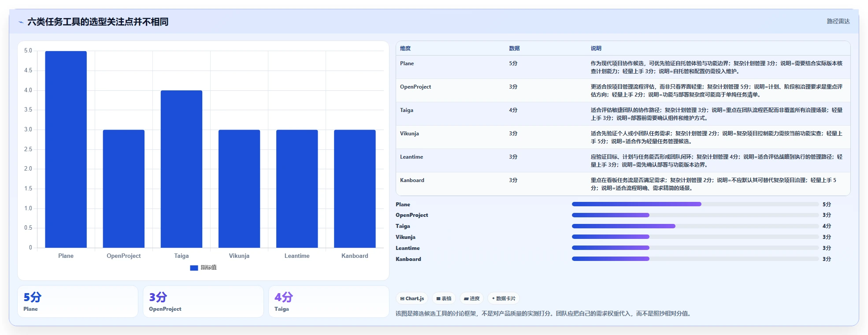Click the Plane progress bar
This screenshot has width=868, height=335.
click(695, 204)
